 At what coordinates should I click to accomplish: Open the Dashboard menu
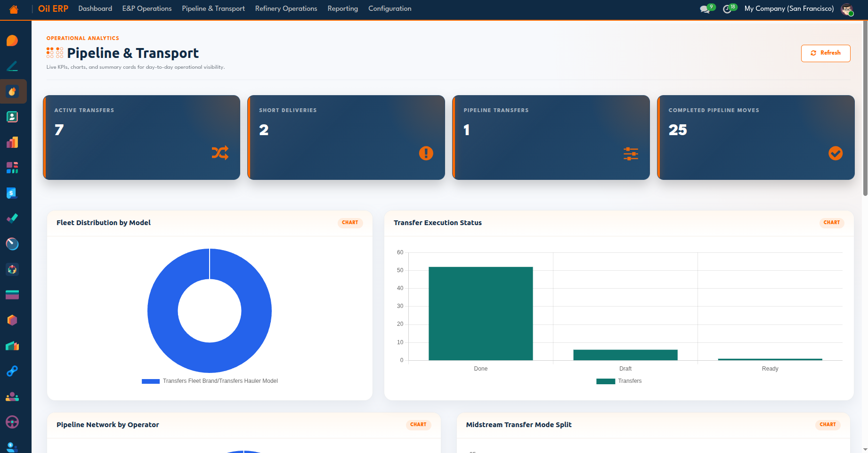tap(95, 8)
